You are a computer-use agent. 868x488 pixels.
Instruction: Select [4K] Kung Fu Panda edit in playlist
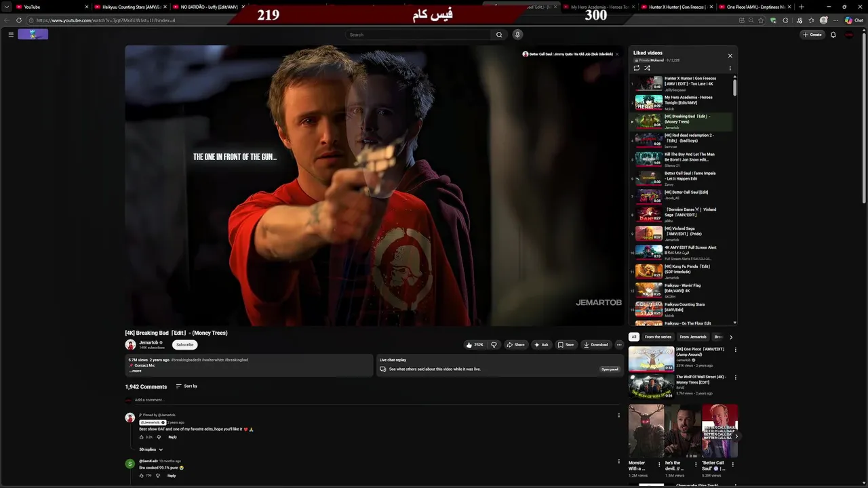[x=680, y=271]
